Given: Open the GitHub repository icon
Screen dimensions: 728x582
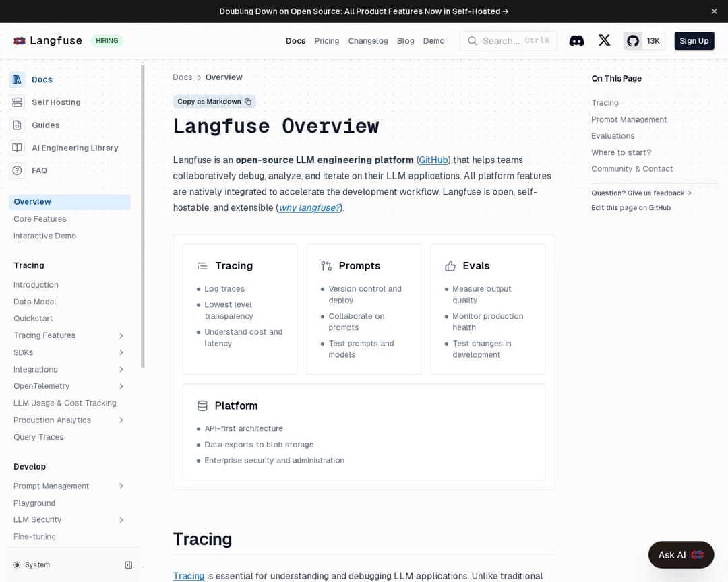Looking at the screenshot, I should [632, 41].
